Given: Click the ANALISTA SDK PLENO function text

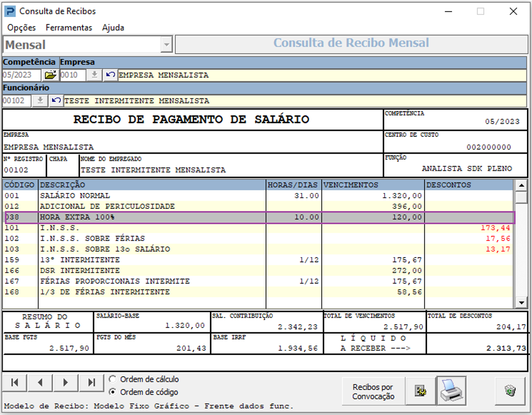Looking at the screenshot, I should (467, 168).
